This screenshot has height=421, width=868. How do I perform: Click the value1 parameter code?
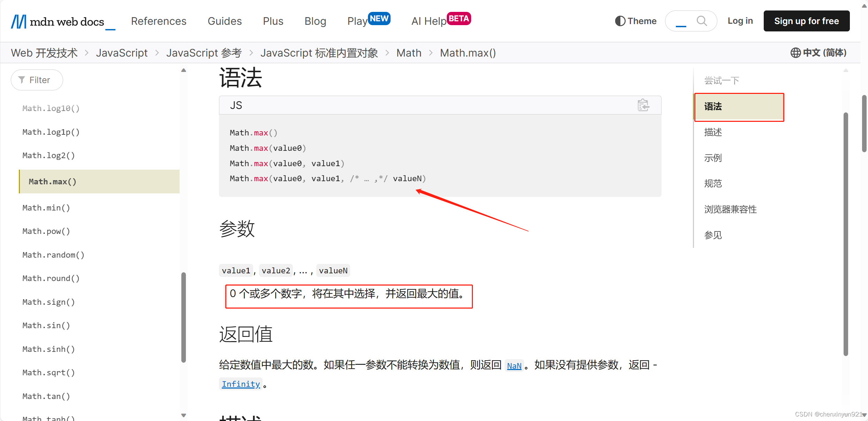236,271
